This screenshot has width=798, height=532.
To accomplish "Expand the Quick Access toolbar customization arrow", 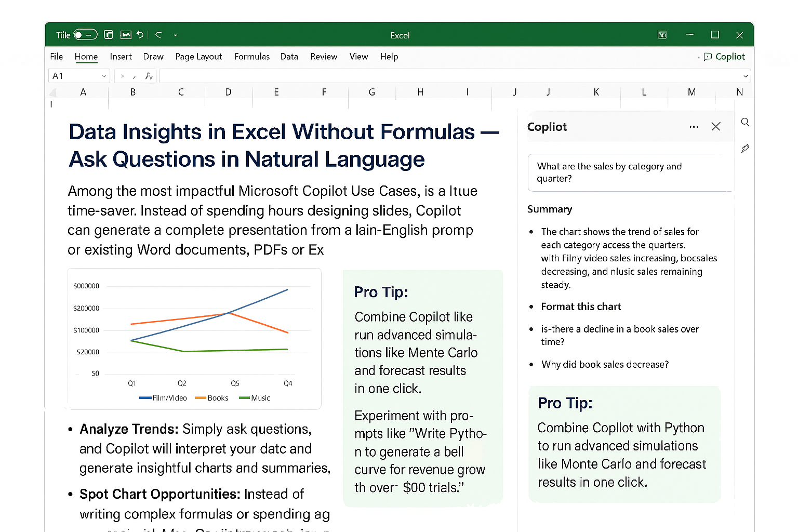I will pyautogui.click(x=175, y=35).
